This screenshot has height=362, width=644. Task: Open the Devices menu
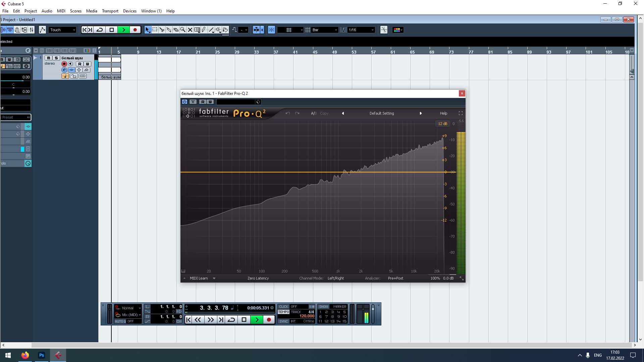click(129, 11)
